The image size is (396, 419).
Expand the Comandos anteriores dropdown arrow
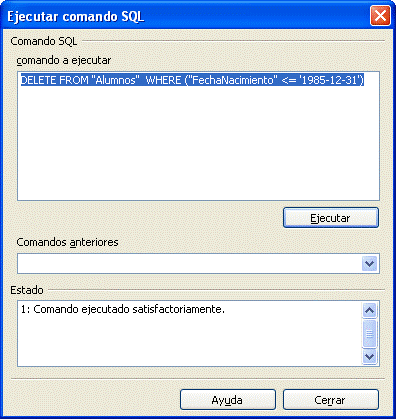[x=369, y=264]
